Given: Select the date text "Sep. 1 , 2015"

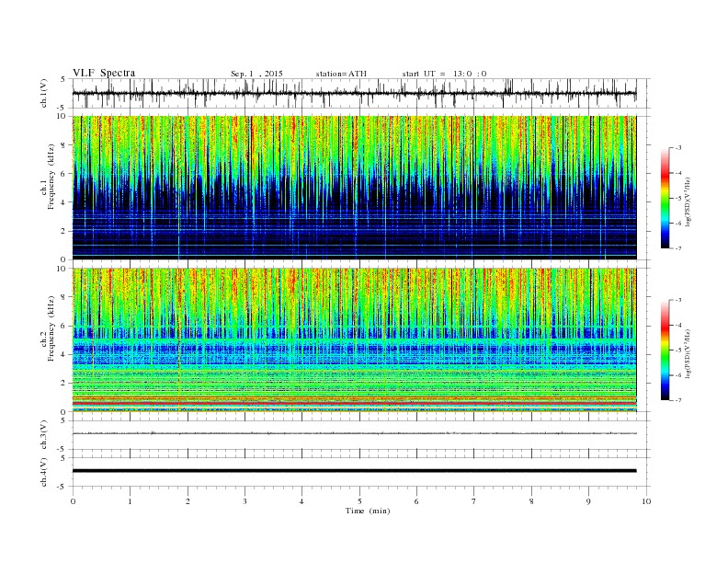Looking at the screenshot, I should point(256,74).
